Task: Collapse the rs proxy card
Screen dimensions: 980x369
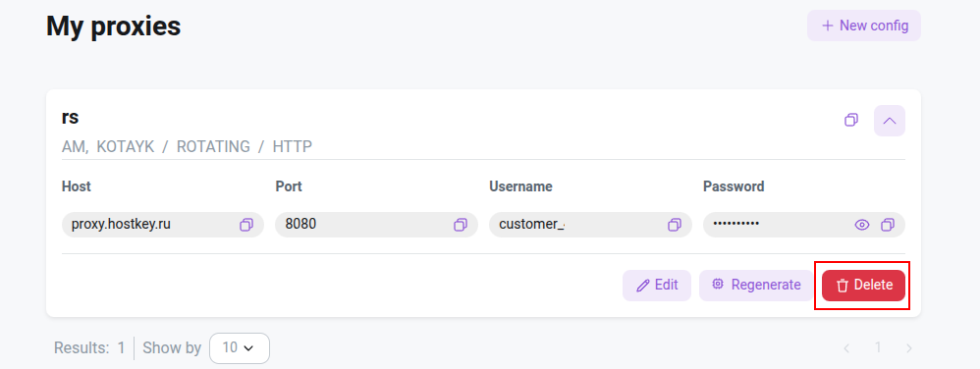Action: coord(890,121)
